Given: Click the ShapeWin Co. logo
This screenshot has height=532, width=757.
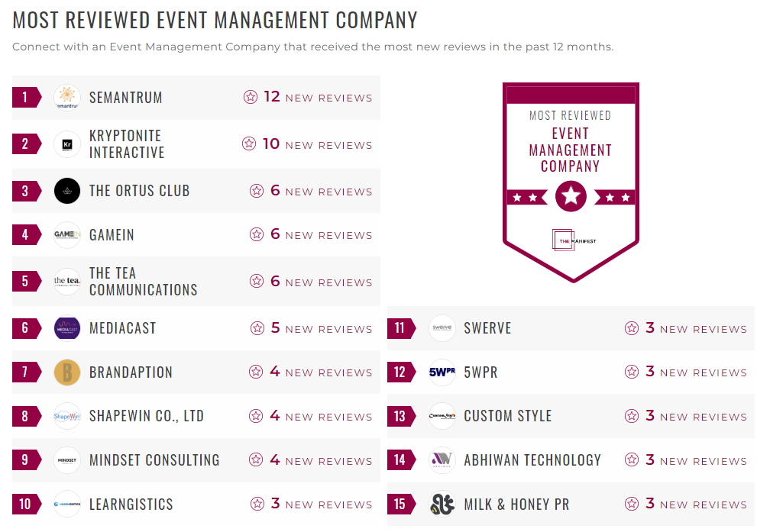Looking at the screenshot, I should tap(67, 416).
